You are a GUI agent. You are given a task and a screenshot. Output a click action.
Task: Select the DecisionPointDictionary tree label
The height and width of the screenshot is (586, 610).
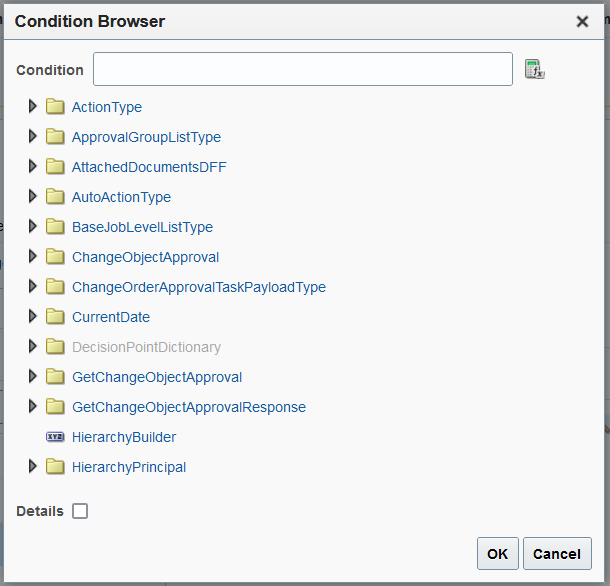tap(146, 347)
